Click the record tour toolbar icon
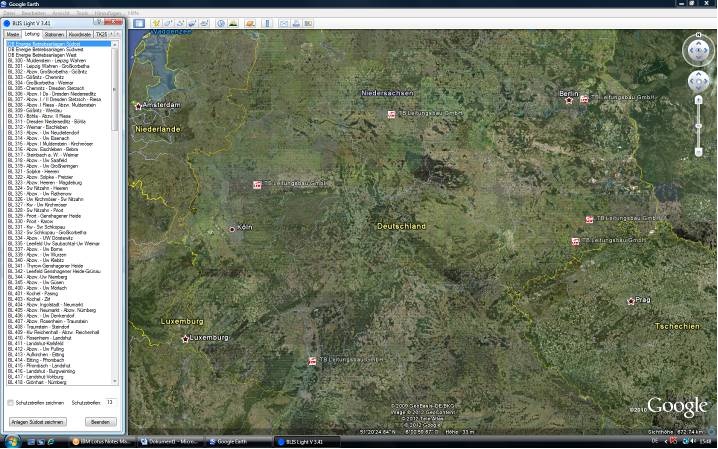This screenshot has height=449, width=718. click(x=204, y=23)
